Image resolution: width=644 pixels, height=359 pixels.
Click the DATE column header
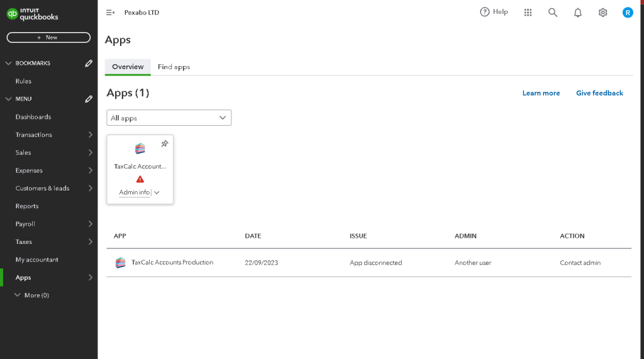(x=253, y=236)
